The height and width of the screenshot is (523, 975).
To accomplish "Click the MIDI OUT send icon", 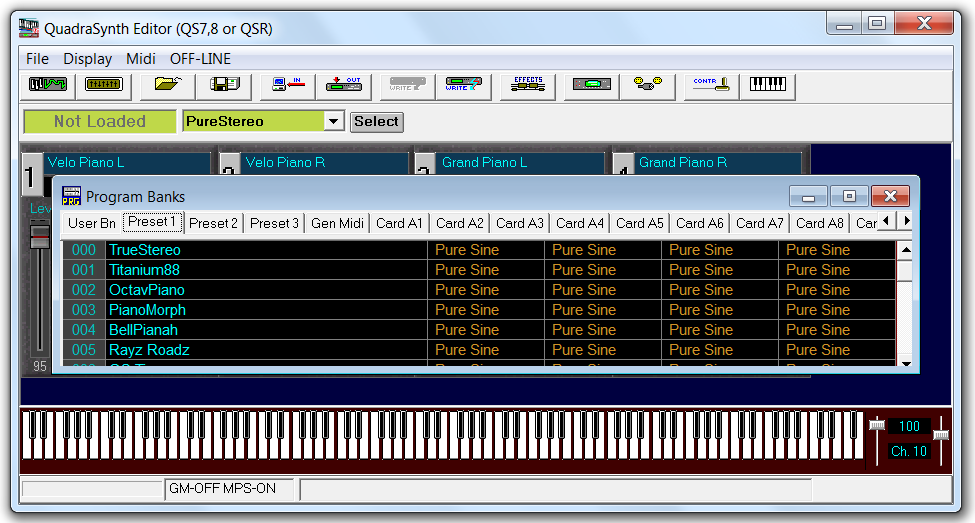I will (343, 86).
